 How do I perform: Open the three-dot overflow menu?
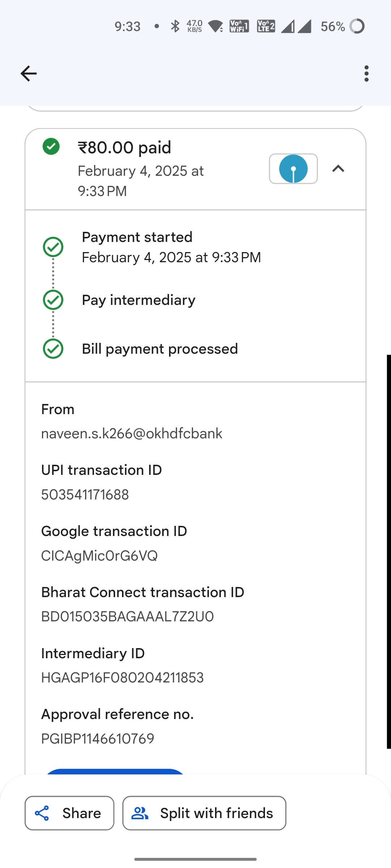coord(366,74)
